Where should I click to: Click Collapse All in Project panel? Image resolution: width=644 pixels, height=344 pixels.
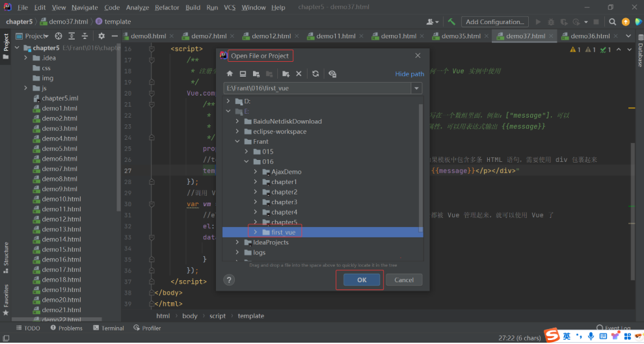click(85, 36)
